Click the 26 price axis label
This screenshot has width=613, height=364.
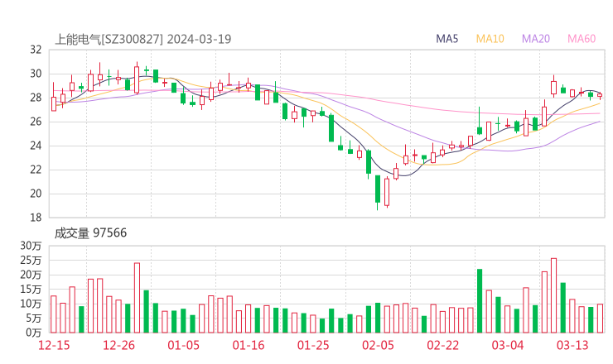point(36,122)
